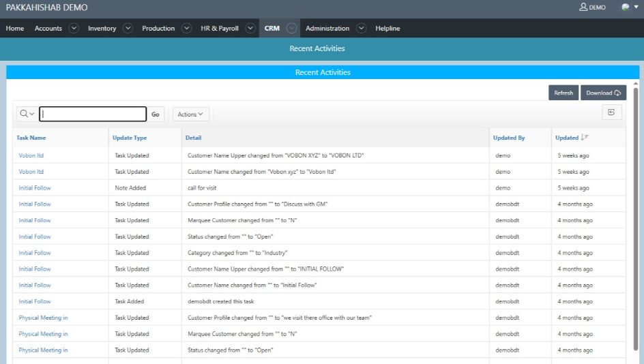Viewport: 644px width, 364px height.
Task: Click the Refresh button
Action: (563, 93)
